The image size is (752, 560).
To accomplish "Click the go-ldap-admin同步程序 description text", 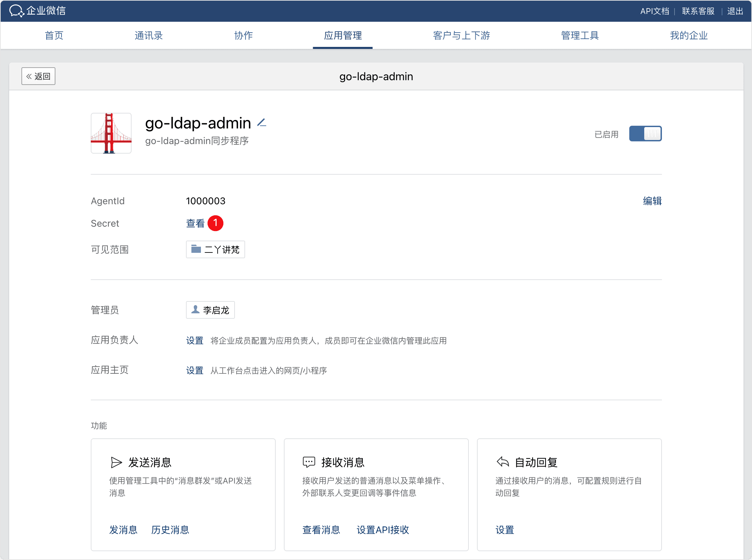I will tap(197, 141).
